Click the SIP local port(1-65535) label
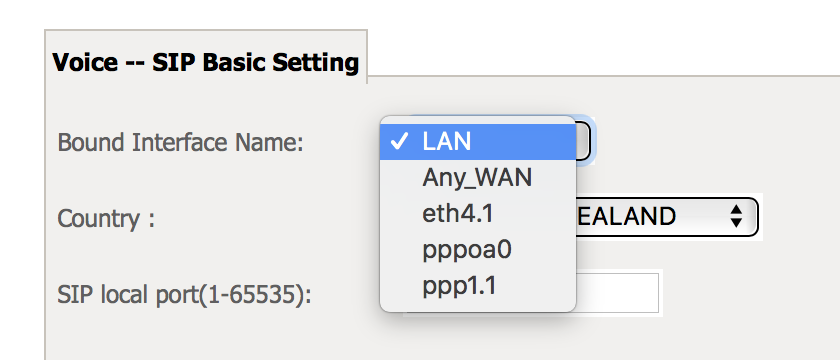Screen dimensions: 840x360 coord(184,295)
